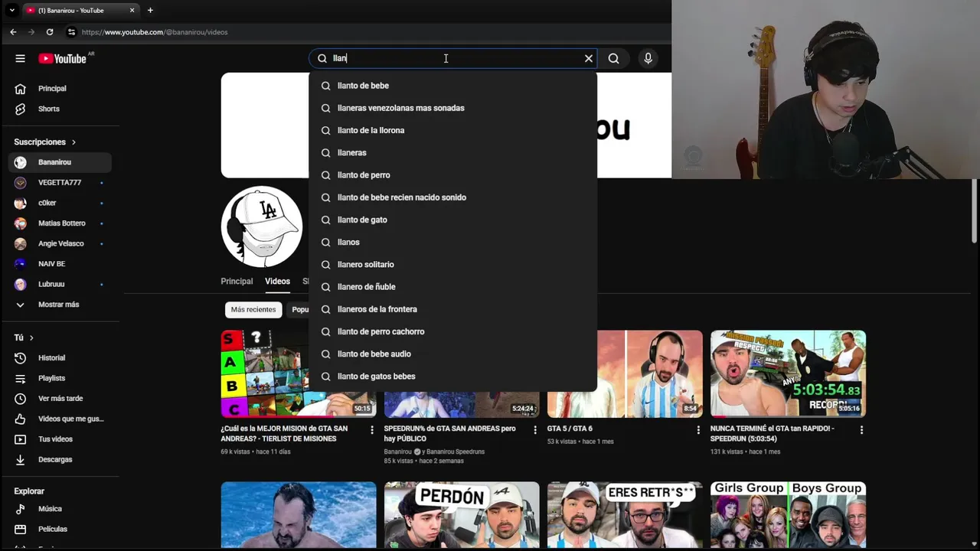Go to the YouTube logo home
Screen dimensions: 980x551
pyautogui.click(x=64, y=58)
